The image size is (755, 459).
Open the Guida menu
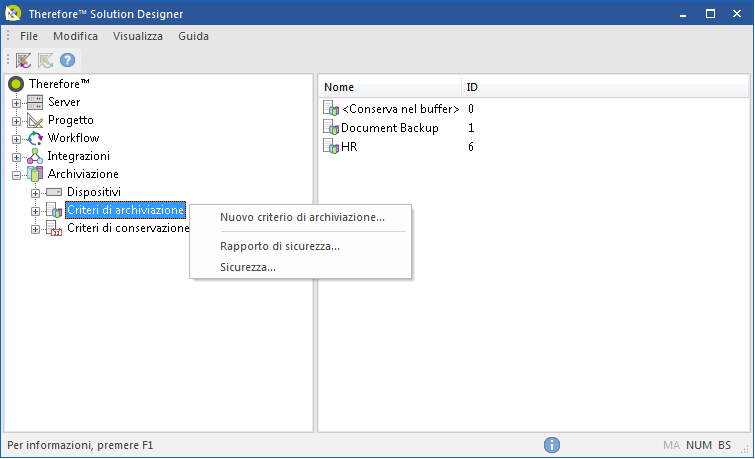[x=193, y=36]
